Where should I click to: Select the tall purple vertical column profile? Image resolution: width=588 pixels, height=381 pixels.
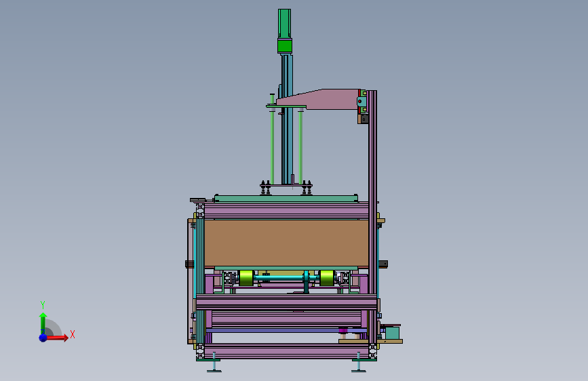372,218
